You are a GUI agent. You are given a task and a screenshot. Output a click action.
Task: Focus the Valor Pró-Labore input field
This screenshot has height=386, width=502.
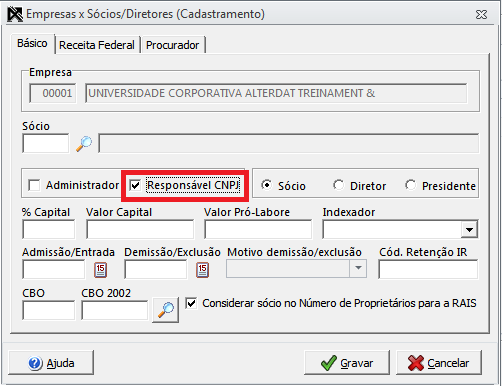[258, 229]
